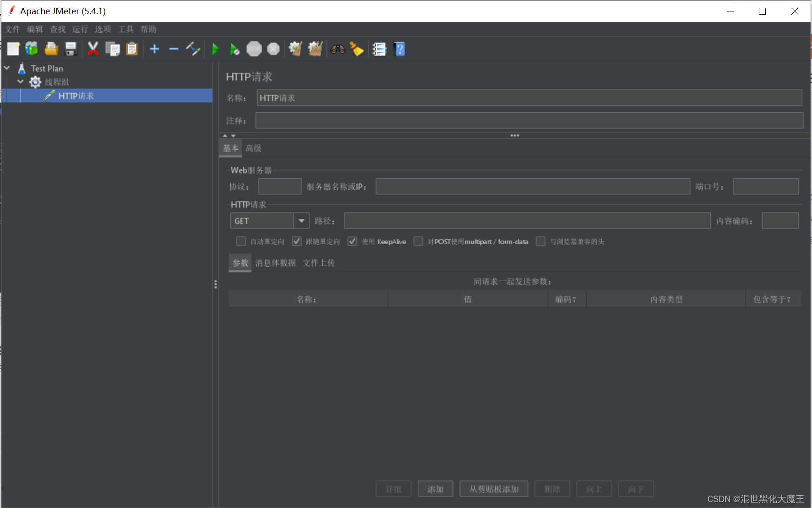Select the Test Plan tree item
The width and height of the screenshot is (812, 508).
[47, 68]
